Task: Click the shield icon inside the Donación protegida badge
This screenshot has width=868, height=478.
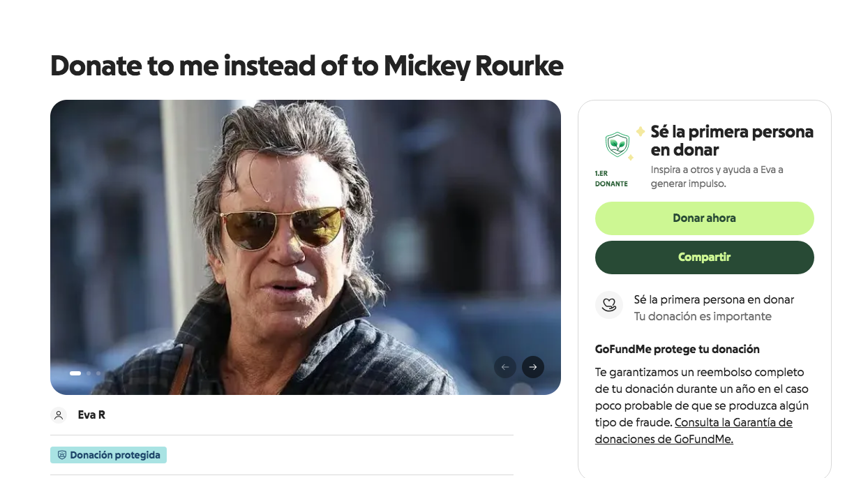Action: (x=61, y=454)
